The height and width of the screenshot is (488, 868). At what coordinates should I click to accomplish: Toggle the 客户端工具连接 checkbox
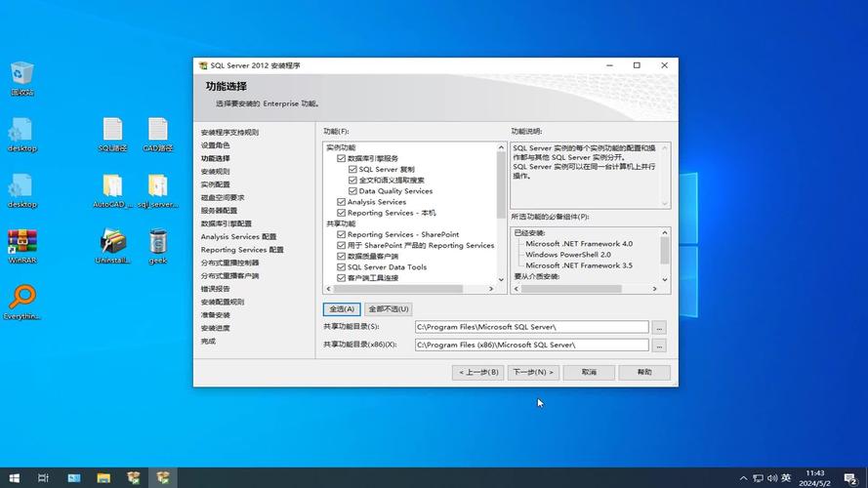click(341, 278)
